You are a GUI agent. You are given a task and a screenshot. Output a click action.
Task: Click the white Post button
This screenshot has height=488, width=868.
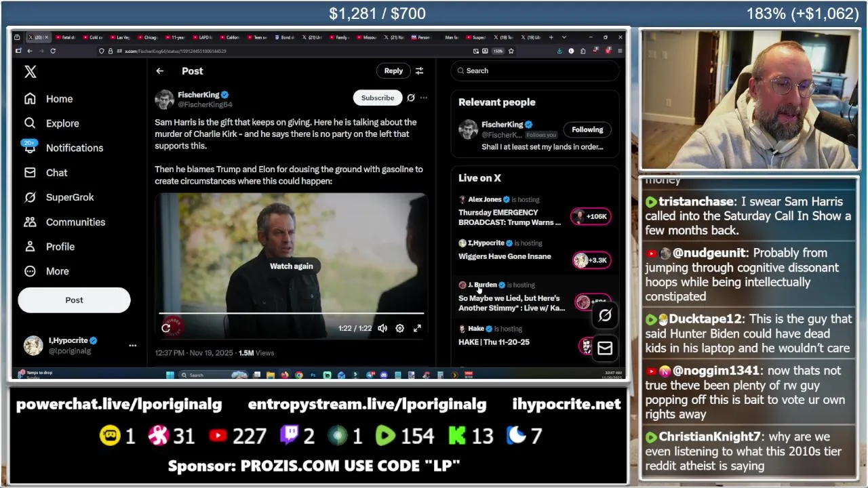(x=74, y=300)
